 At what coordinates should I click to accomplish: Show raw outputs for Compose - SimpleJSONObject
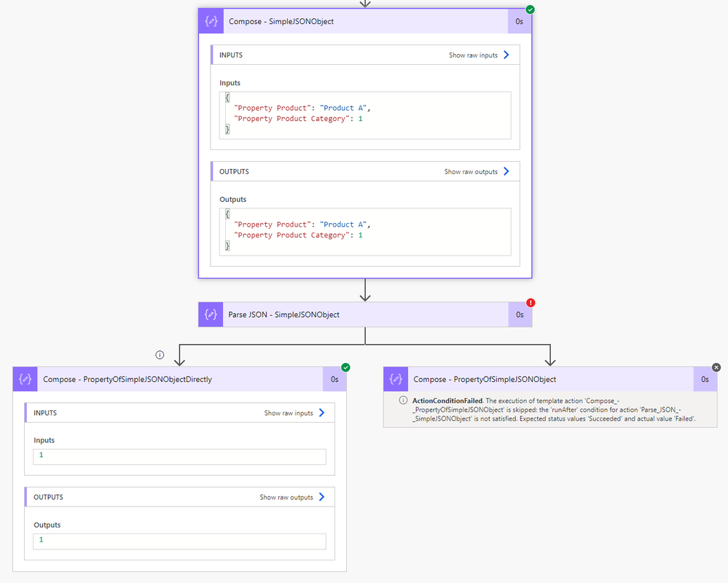click(477, 172)
